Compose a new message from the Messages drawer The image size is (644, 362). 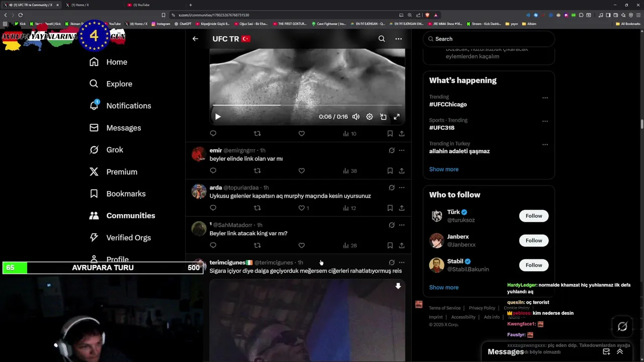[606, 352]
